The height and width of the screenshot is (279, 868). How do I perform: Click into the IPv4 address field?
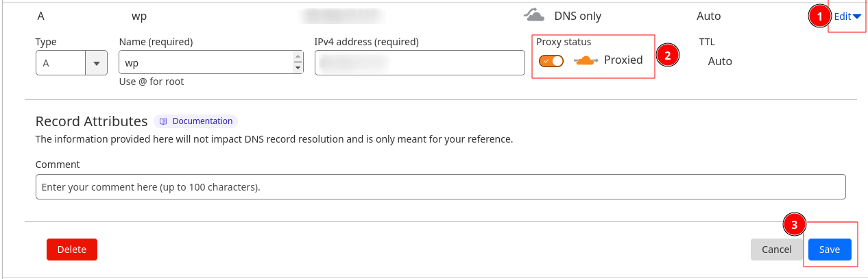coord(420,63)
